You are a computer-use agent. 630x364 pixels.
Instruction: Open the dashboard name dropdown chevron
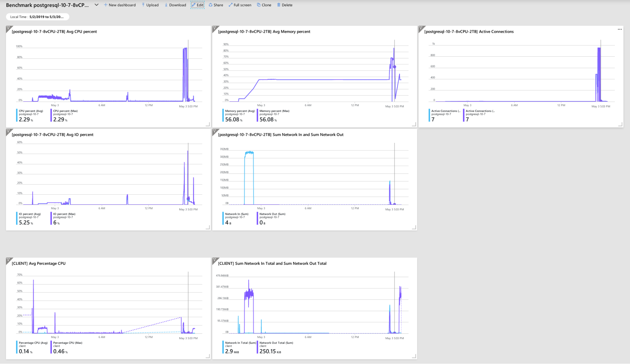click(x=96, y=5)
